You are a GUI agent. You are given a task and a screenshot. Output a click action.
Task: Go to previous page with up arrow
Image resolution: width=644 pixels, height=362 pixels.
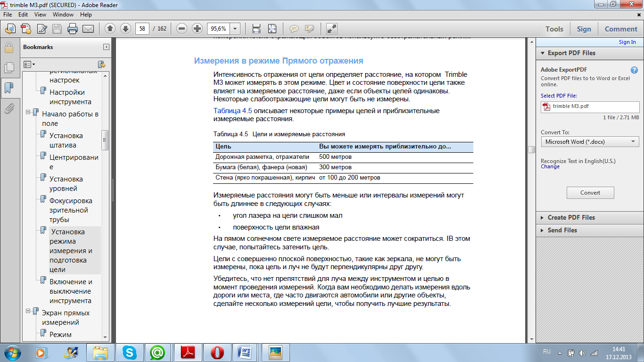pos(110,29)
